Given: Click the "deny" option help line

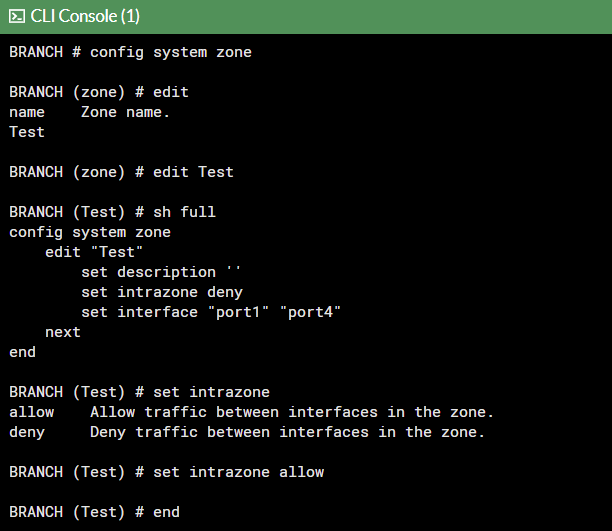Looking at the screenshot, I should click(x=246, y=432).
